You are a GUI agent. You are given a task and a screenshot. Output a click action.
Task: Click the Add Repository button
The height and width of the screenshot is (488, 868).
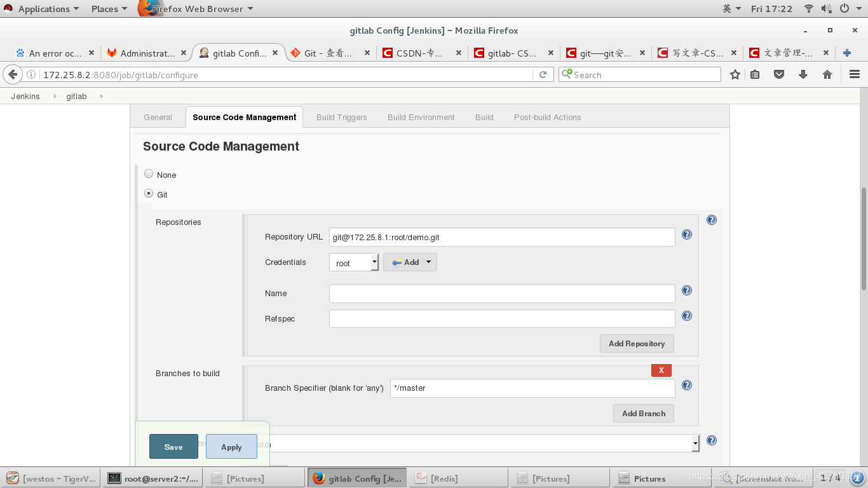click(x=637, y=343)
